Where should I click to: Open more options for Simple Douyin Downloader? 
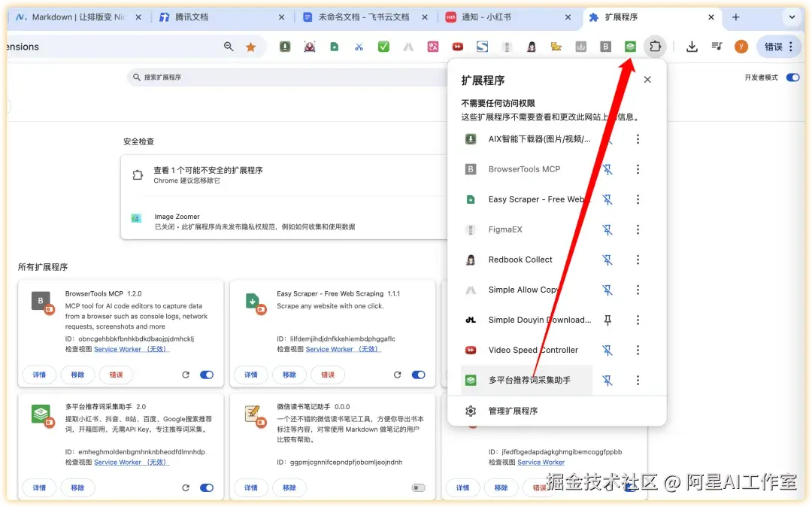coord(638,320)
